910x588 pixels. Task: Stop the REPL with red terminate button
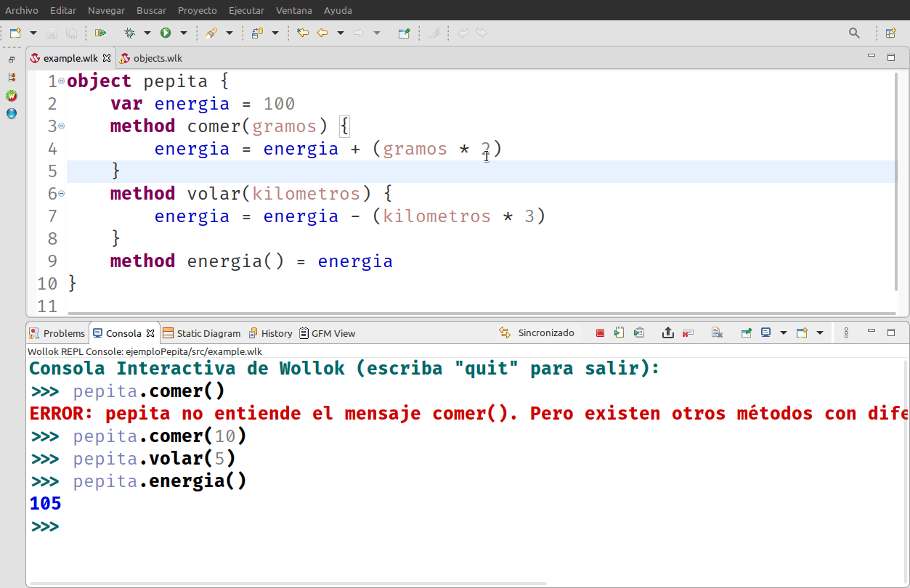(x=600, y=333)
